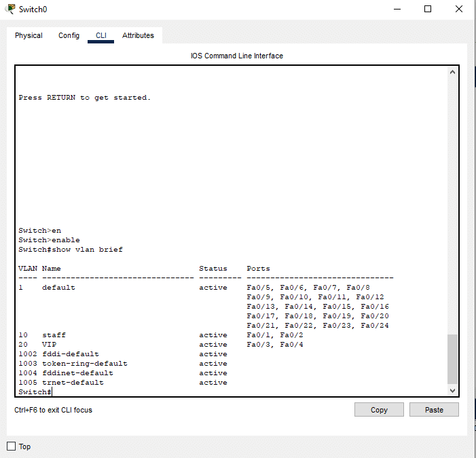476x458 pixels.
Task: Click the 'Switch>en' line
Action: 40,231
